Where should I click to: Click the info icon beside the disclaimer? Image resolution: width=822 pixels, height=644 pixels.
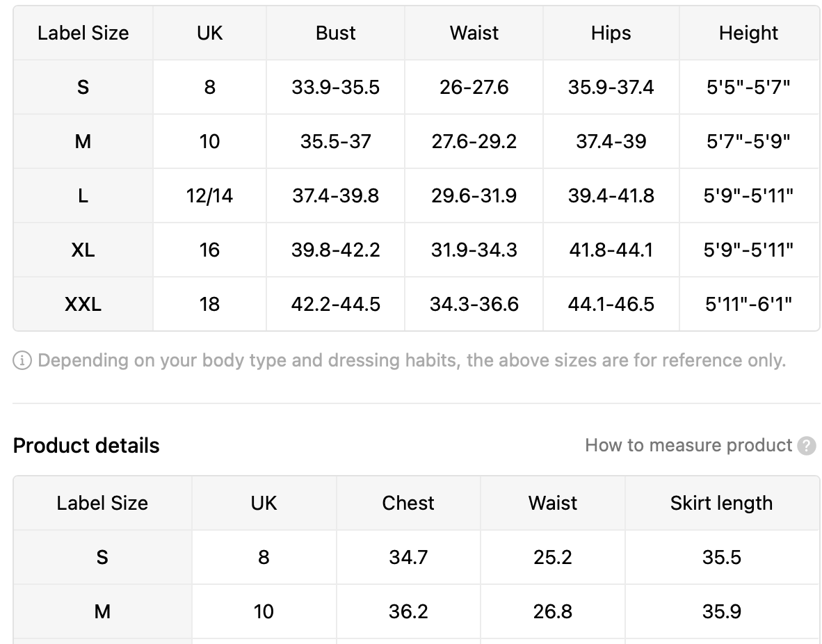tap(22, 360)
